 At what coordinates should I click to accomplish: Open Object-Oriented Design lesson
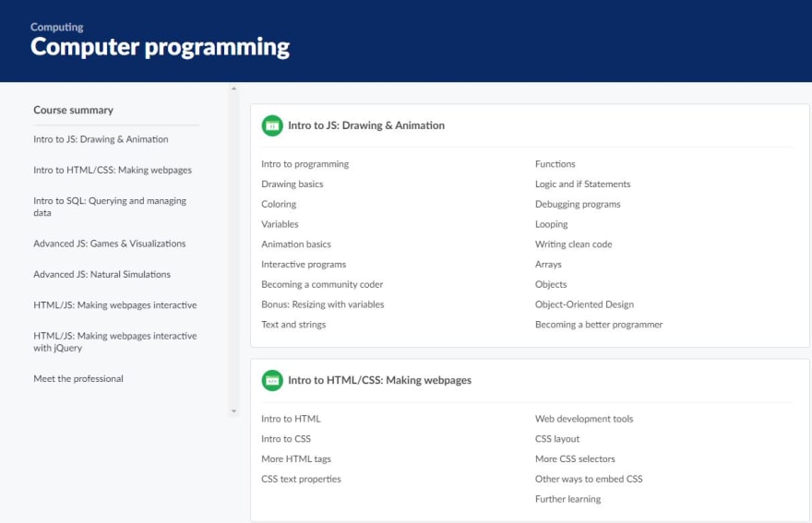(x=584, y=304)
